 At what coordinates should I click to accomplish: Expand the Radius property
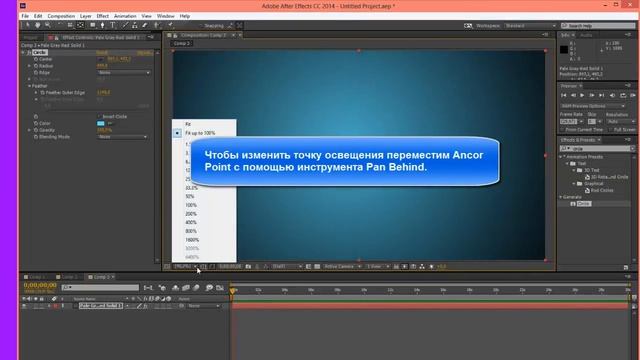[29, 66]
